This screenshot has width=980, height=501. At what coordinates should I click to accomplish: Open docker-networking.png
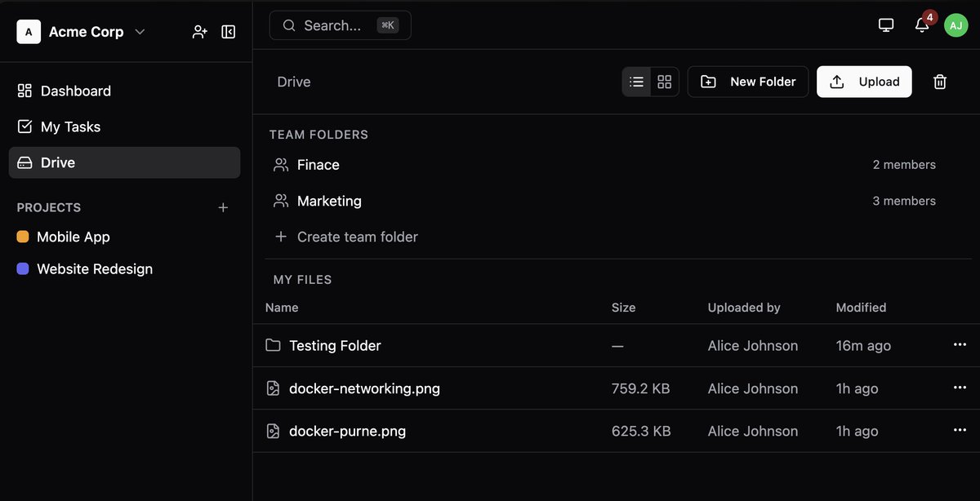364,388
